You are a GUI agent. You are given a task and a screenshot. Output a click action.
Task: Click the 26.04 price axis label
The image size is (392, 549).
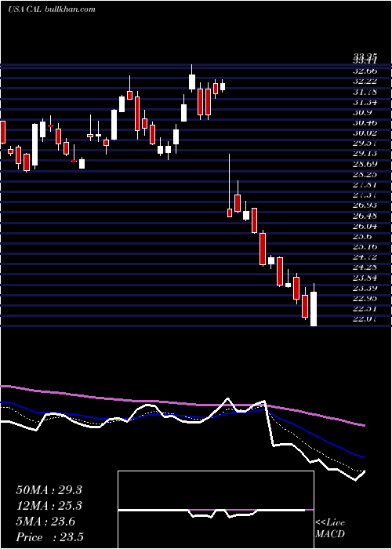365,226
